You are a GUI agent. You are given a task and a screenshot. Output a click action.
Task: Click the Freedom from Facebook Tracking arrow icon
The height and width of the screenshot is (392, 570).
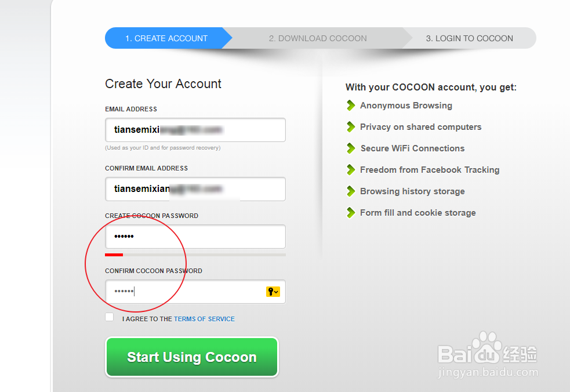tap(351, 170)
